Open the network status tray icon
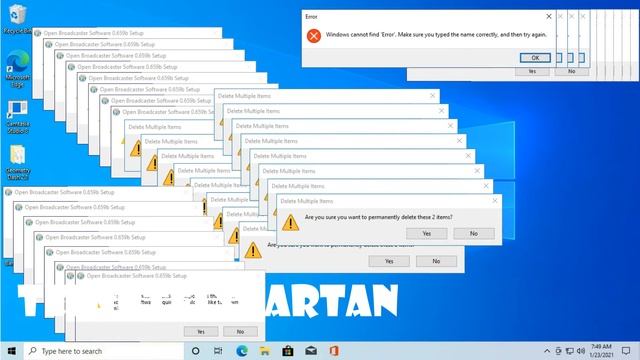 coord(569,351)
